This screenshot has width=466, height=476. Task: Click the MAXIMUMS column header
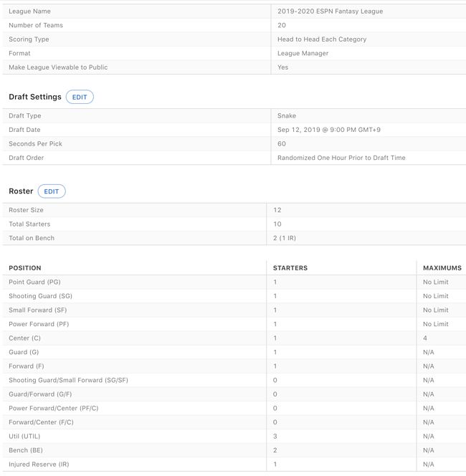(442, 268)
